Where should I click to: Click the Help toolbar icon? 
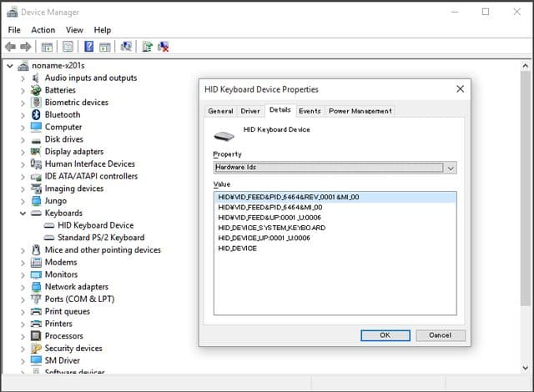tap(89, 47)
